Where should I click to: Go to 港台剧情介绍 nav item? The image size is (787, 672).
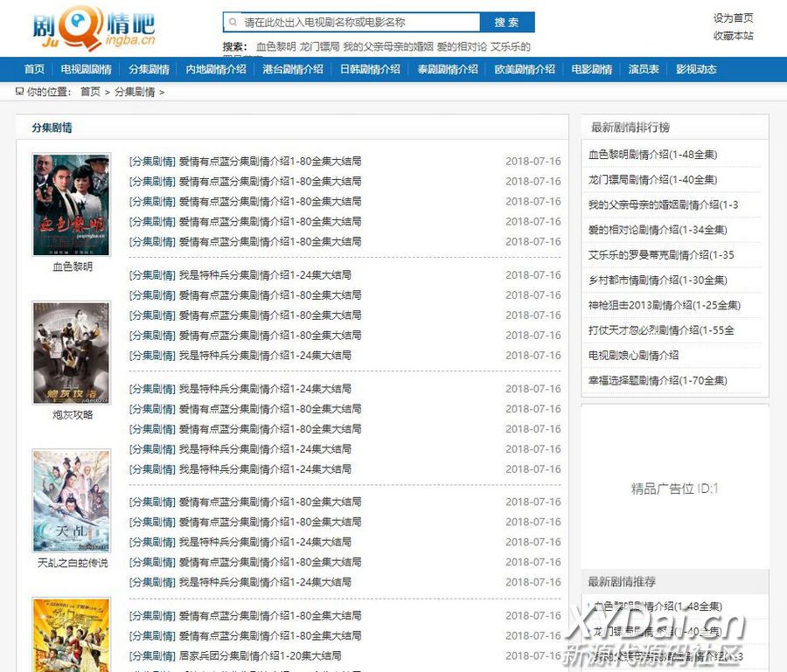click(292, 70)
